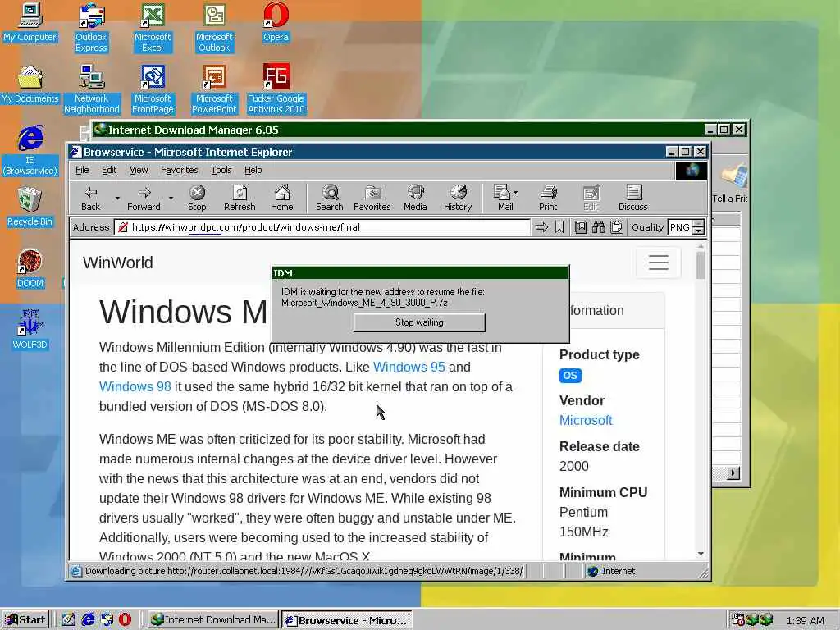The image size is (840, 630).
Task: Open the Microsoft PowerPoint desktop icon
Action: coord(214,89)
